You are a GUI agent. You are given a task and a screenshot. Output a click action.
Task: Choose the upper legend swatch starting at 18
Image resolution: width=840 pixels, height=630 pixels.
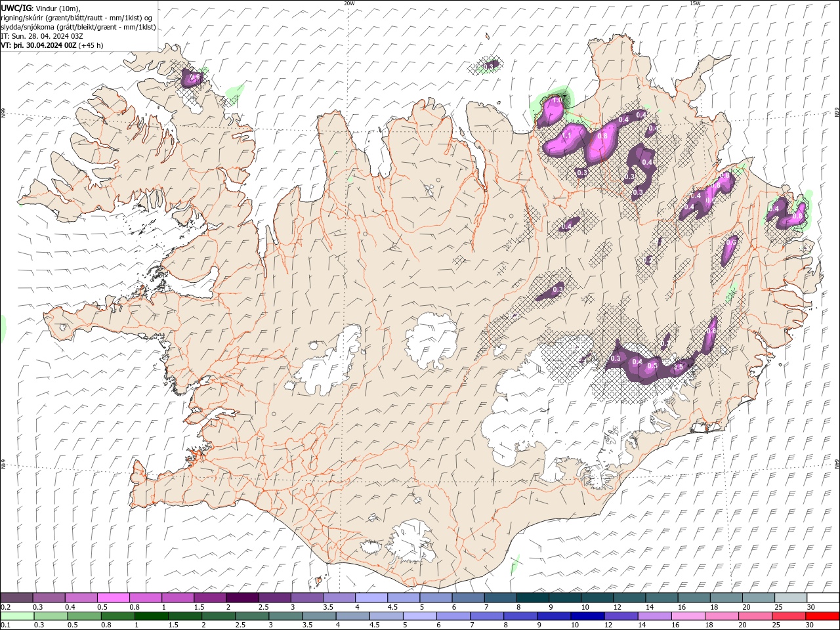pos(726,598)
